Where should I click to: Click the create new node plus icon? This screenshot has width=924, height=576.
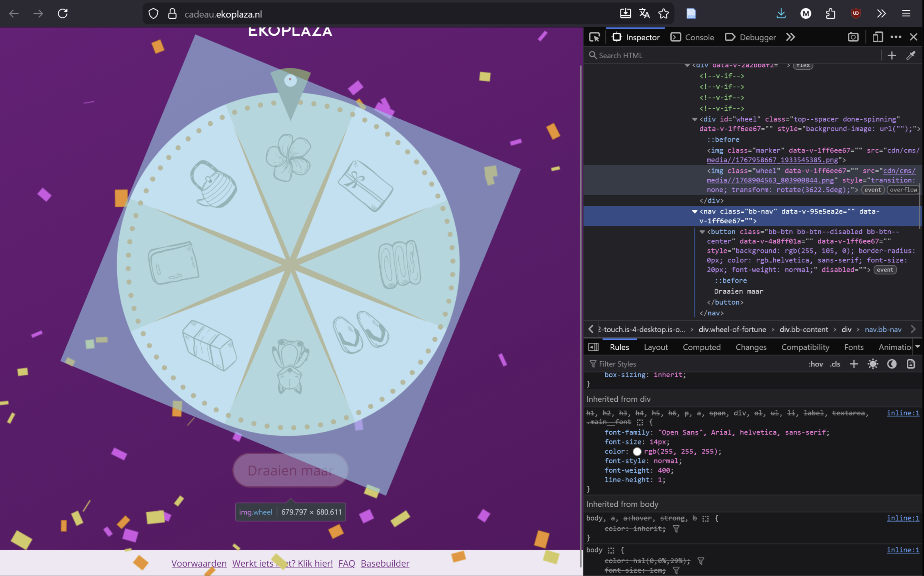point(892,55)
